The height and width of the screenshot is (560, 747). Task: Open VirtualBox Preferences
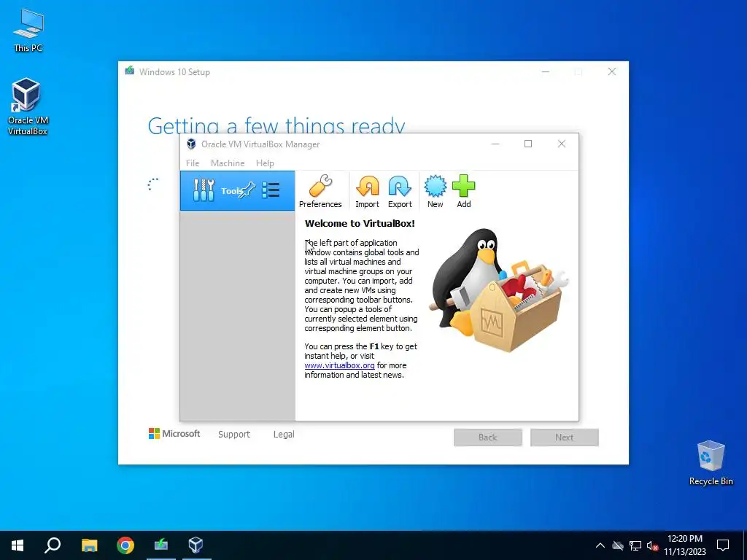(320, 192)
